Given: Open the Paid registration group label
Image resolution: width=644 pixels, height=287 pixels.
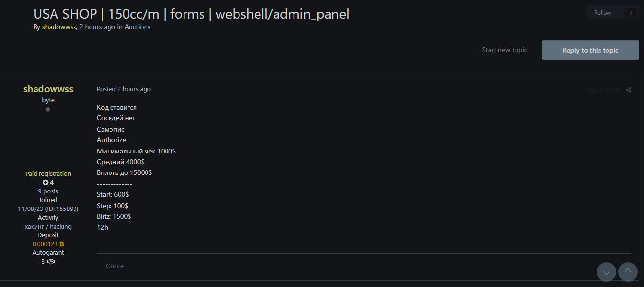Looking at the screenshot, I should [x=48, y=173].
